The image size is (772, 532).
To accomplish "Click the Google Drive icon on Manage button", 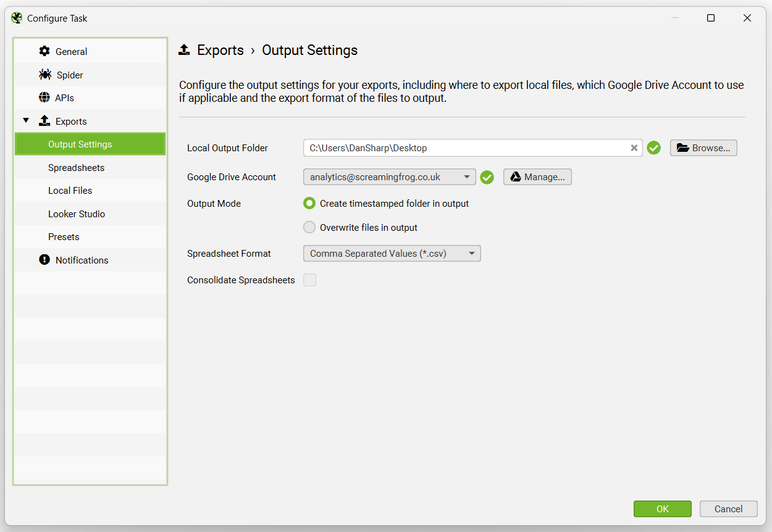I will pos(515,177).
